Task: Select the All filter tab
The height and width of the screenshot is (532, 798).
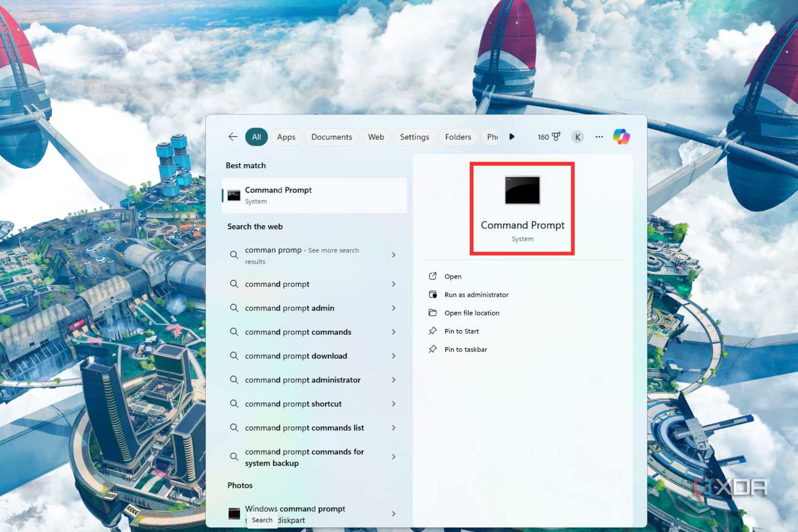Action: 256,137
